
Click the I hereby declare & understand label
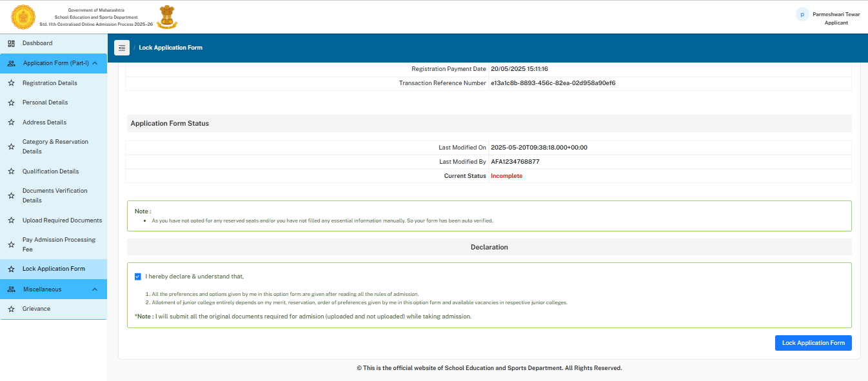click(195, 277)
